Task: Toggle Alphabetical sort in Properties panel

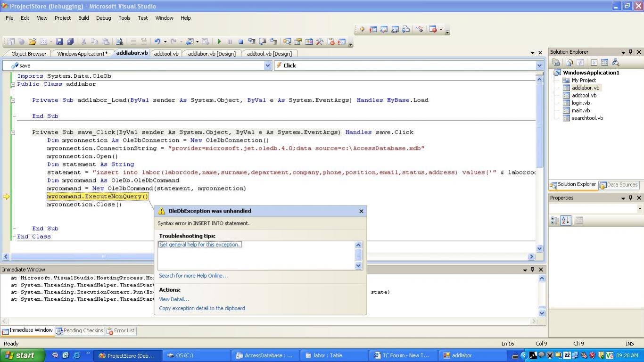Action: (x=566, y=220)
